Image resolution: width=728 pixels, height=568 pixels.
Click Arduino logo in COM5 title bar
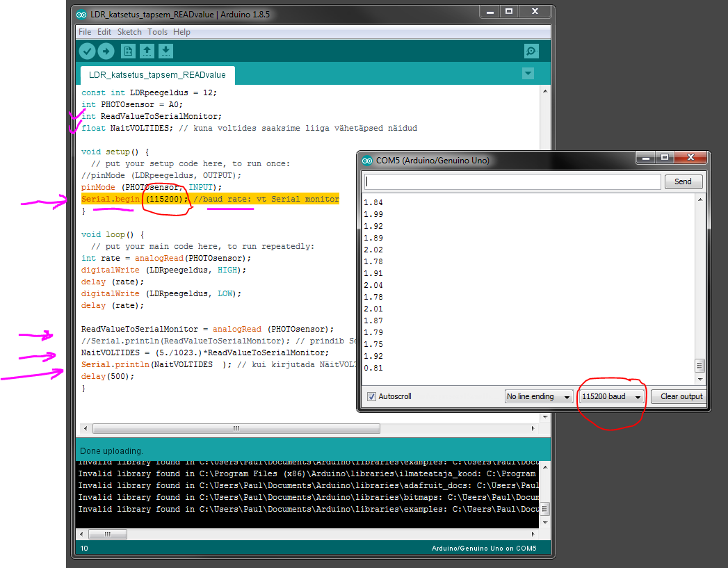[367, 161]
